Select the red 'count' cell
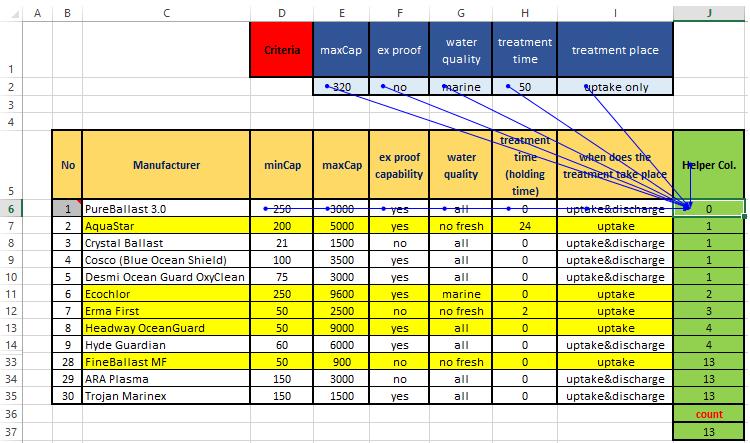 click(x=709, y=414)
